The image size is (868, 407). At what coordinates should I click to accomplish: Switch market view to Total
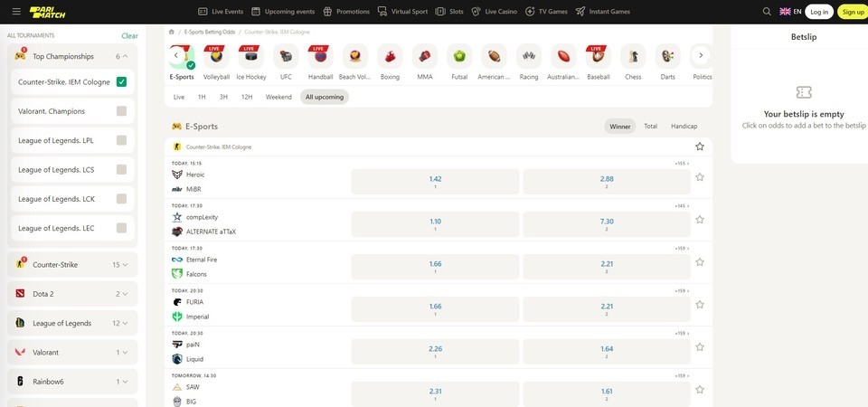(650, 127)
